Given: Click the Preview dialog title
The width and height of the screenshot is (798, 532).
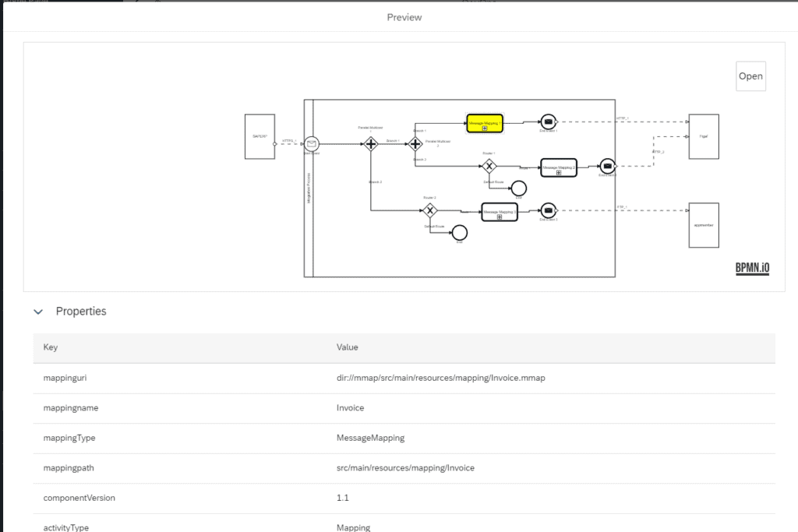Looking at the screenshot, I should pos(404,17).
